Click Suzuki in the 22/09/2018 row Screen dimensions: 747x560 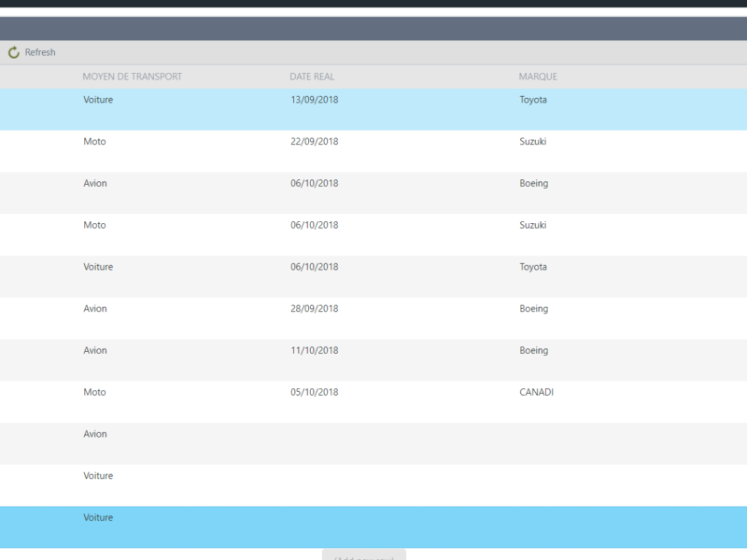[x=532, y=142]
